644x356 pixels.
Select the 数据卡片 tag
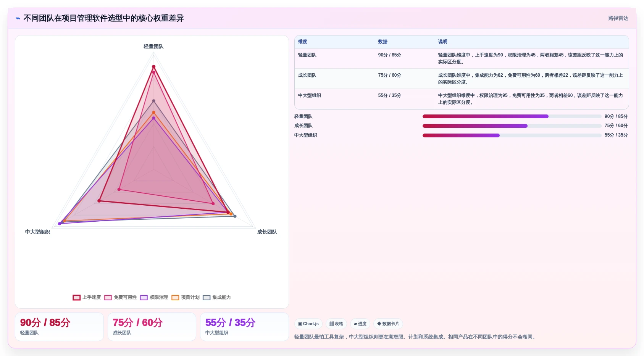click(x=388, y=324)
